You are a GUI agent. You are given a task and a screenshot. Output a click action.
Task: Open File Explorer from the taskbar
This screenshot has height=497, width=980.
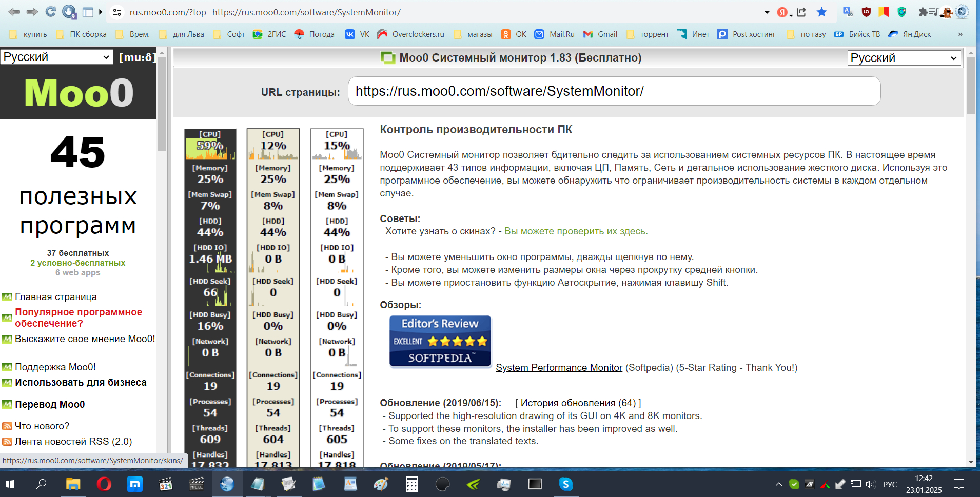pos(73,484)
